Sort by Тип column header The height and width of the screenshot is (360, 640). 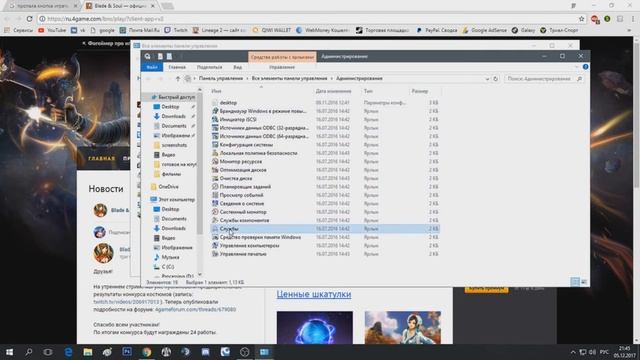pos(368,91)
